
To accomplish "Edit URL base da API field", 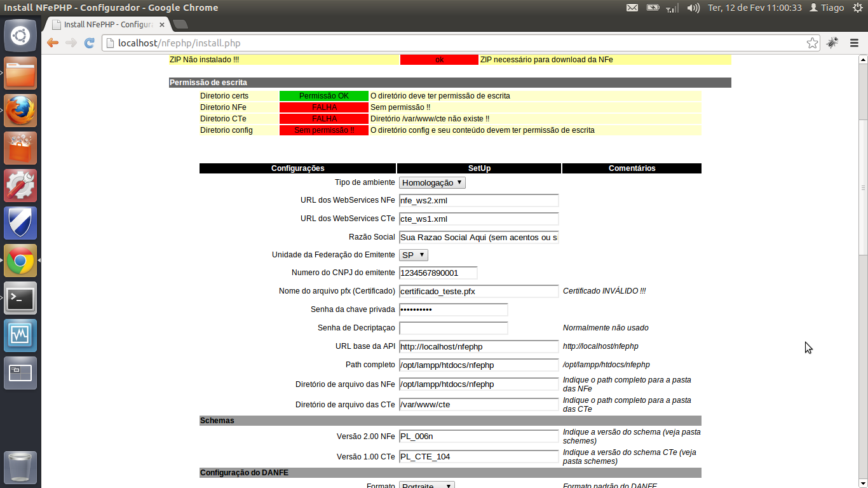I will [x=478, y=347].
